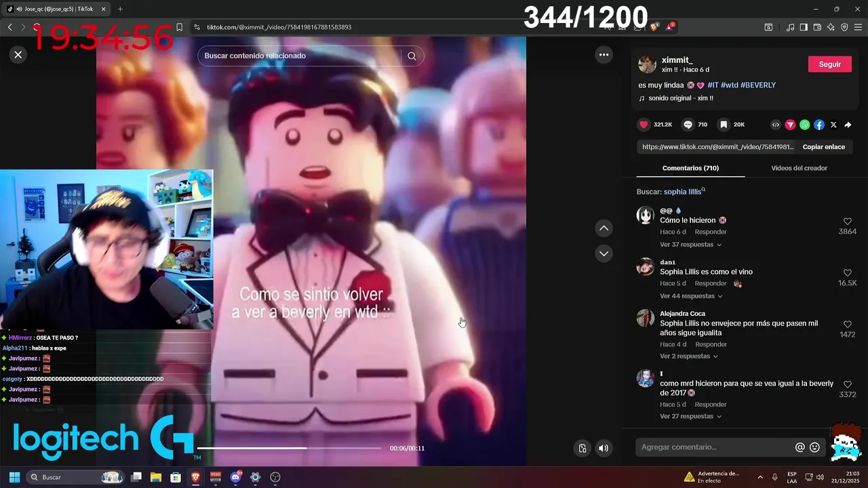Go back with browser back arrow
868x488 pixels.
click(9, 27)
